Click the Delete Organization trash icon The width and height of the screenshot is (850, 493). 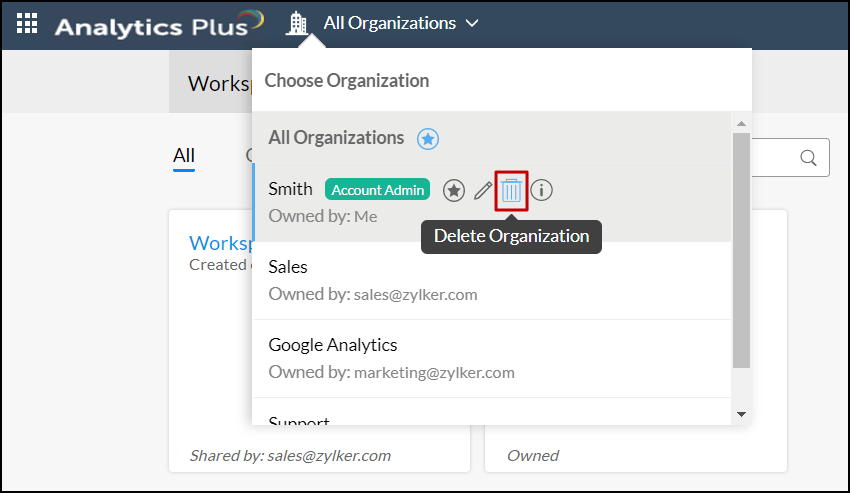[x=511, y=189]
